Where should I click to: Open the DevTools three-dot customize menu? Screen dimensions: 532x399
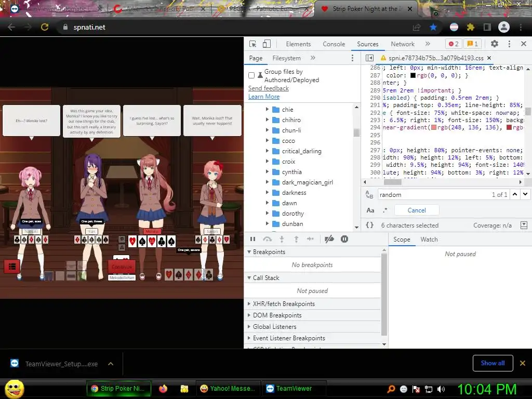(x=509, y=44)
